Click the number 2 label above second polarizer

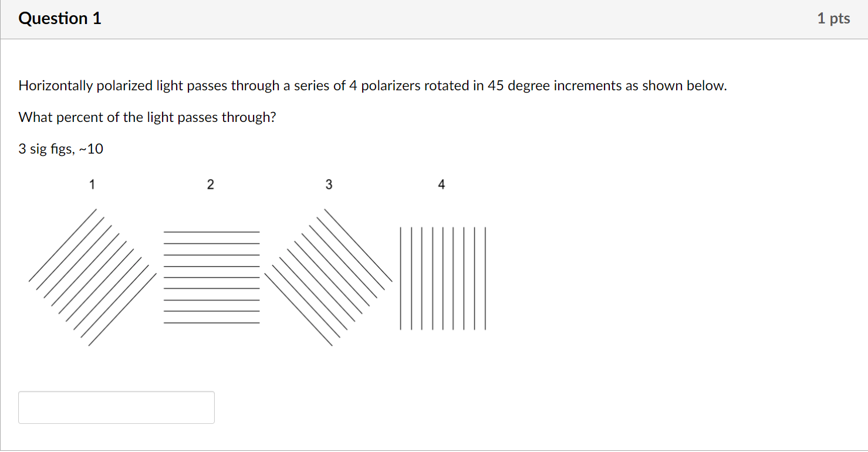point(211,185)
